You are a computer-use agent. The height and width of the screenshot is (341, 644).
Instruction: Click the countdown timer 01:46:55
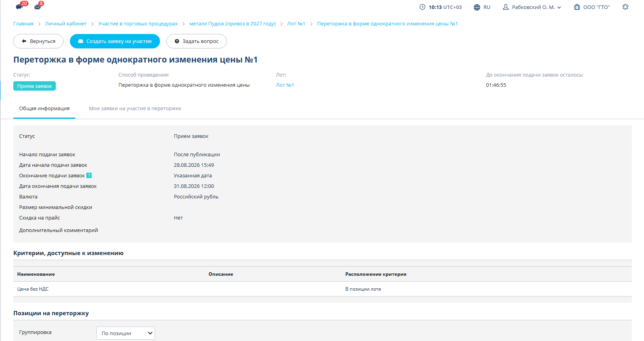point(496,85)
